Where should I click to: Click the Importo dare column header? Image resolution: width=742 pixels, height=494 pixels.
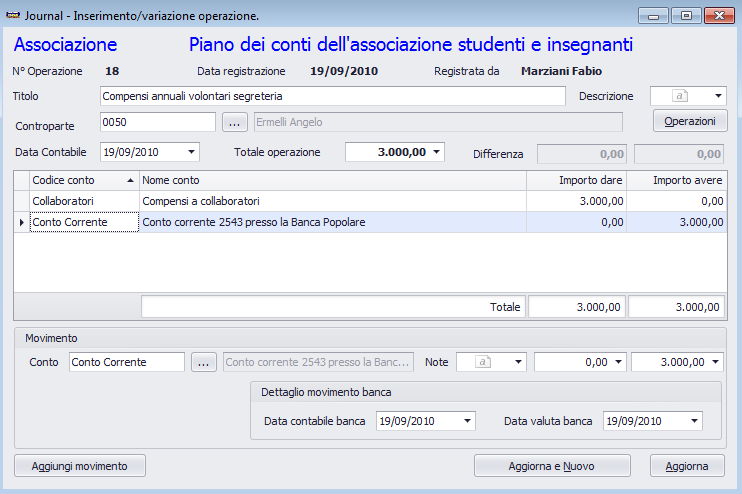click(x=576, y=180)
